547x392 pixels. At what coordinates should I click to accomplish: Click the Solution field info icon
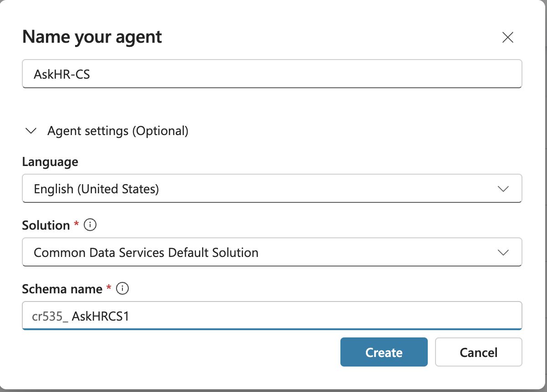coord(90,225)
